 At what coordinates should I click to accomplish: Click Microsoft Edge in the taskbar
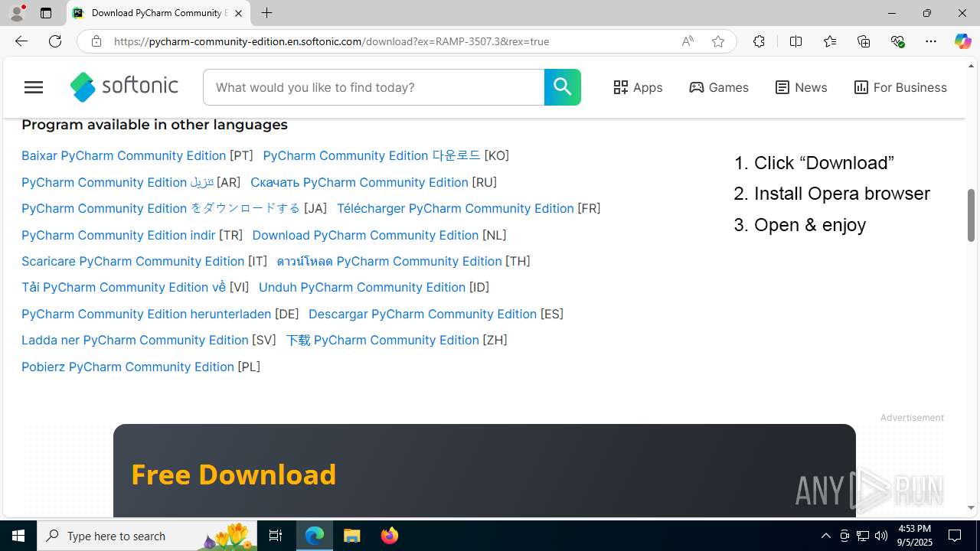pyautogui.click(x=315, y=536)
